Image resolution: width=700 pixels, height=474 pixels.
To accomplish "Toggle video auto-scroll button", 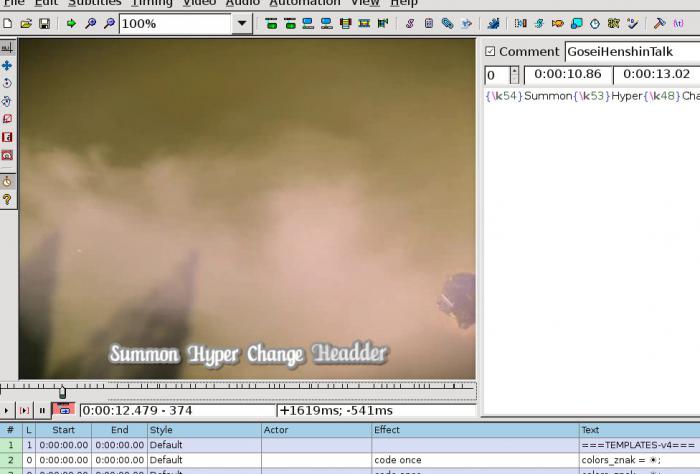I will 64,410.
